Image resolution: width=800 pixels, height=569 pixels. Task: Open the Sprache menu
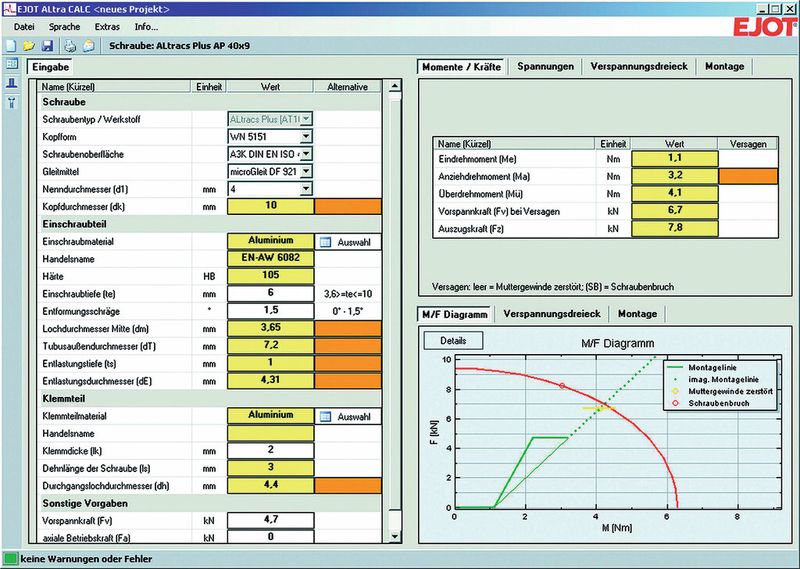pos(64,27)
